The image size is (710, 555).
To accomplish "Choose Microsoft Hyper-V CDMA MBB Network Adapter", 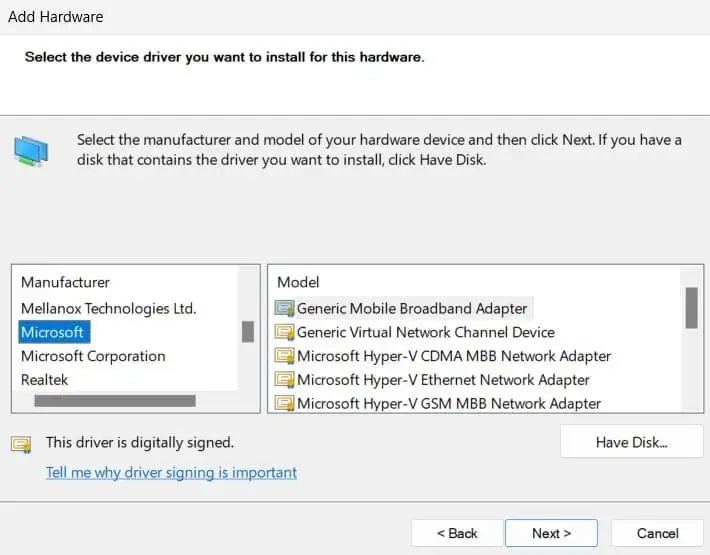I will click(x=454, y=356).
